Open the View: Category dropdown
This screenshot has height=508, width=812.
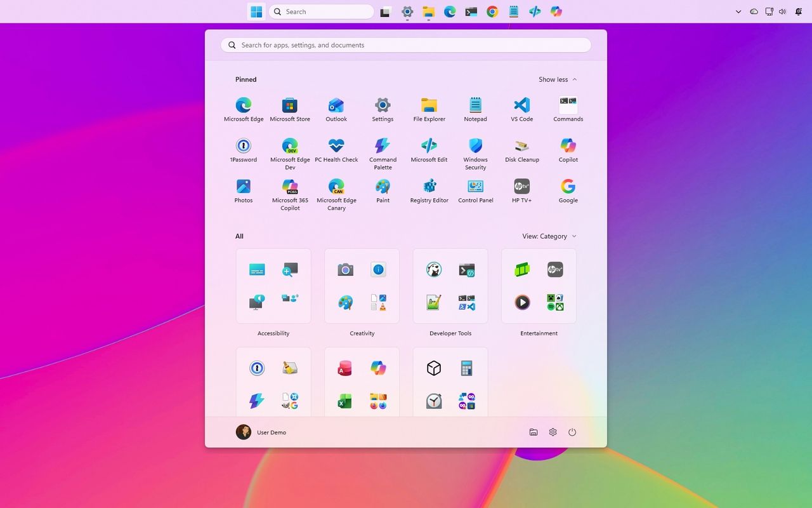click(549, 236)
